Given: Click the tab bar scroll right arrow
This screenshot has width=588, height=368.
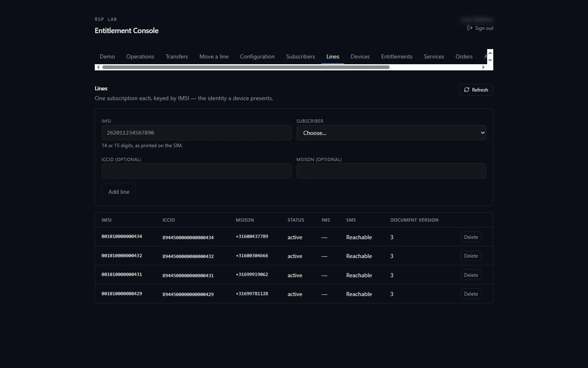Looking at the screenshot, I should coord(484,67).
